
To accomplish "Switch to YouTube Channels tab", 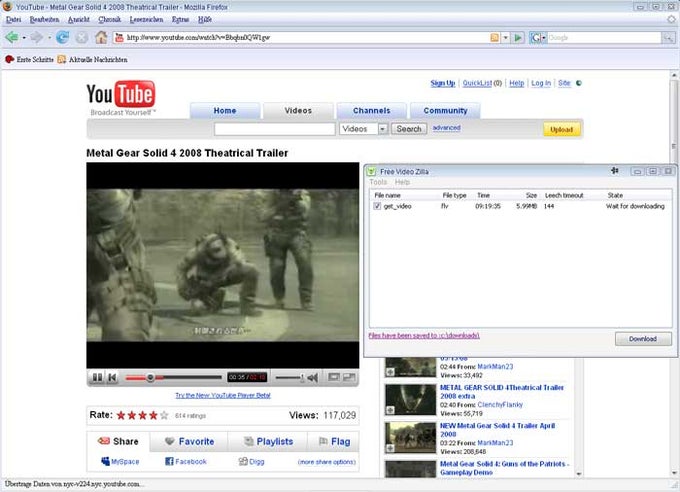I will tap(372, 111).
